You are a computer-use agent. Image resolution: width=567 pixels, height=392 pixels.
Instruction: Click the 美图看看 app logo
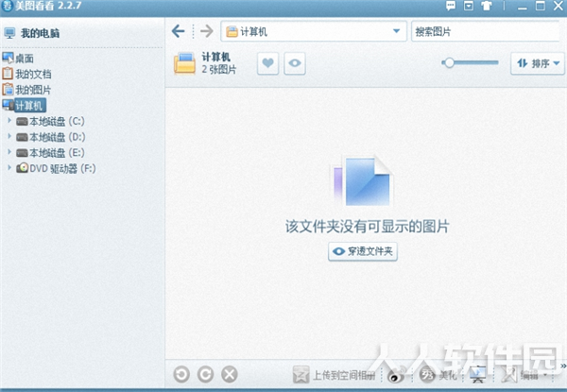tap(7, 6)
